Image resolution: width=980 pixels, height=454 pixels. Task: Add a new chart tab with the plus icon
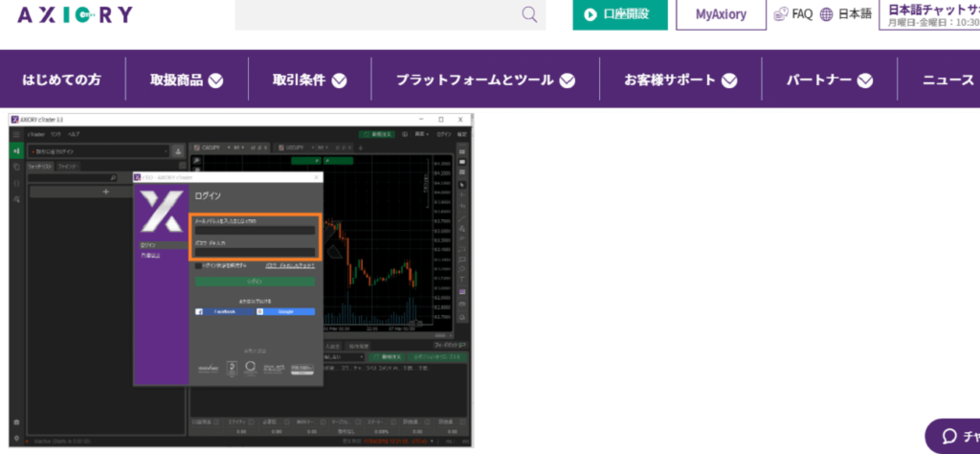(360, 148)
